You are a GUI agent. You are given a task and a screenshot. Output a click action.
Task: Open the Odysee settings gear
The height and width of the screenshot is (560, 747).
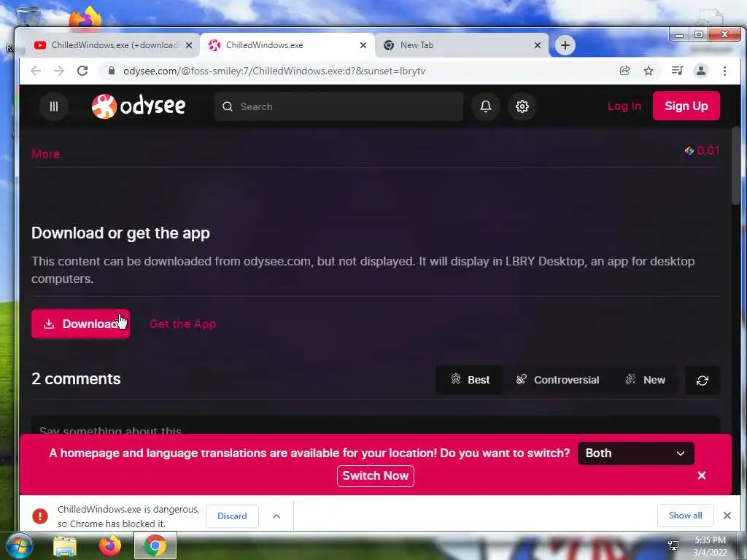pos(522,106)
